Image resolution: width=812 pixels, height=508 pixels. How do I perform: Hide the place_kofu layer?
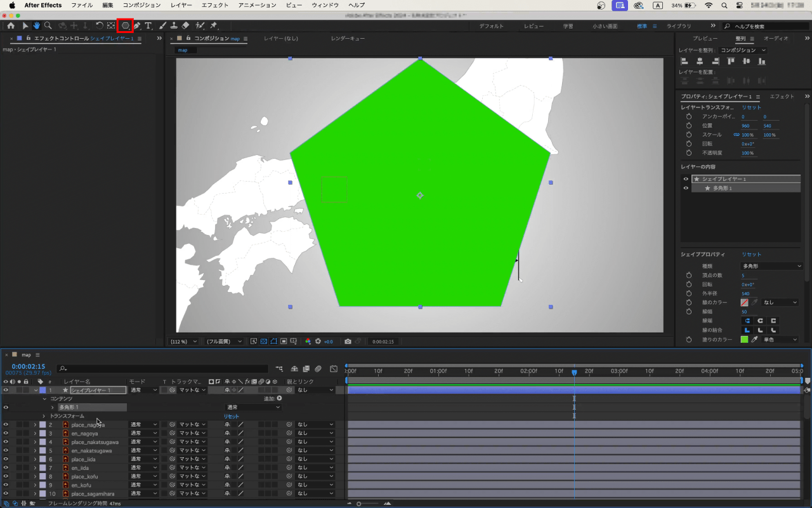coord(6,476)
